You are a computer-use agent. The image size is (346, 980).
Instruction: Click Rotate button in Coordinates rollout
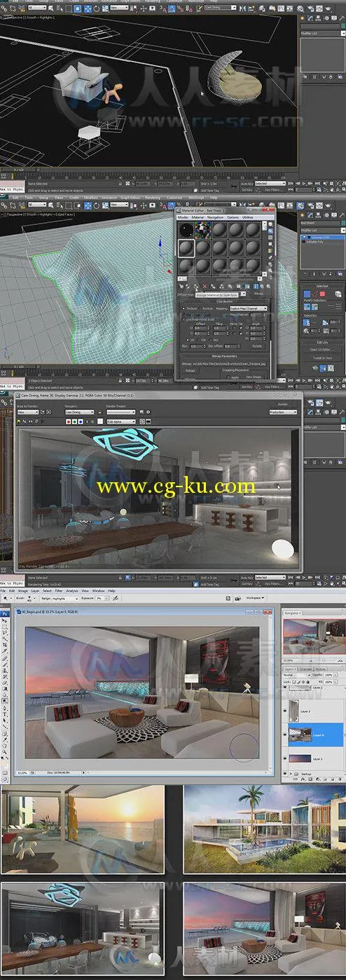(257, 346)
